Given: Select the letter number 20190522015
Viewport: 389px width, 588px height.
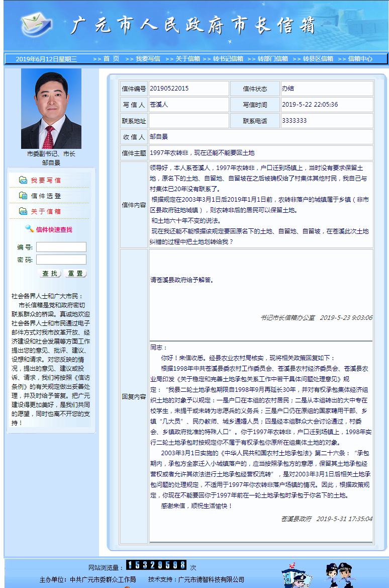Looking at the screenshot, I should click(169, 89).
